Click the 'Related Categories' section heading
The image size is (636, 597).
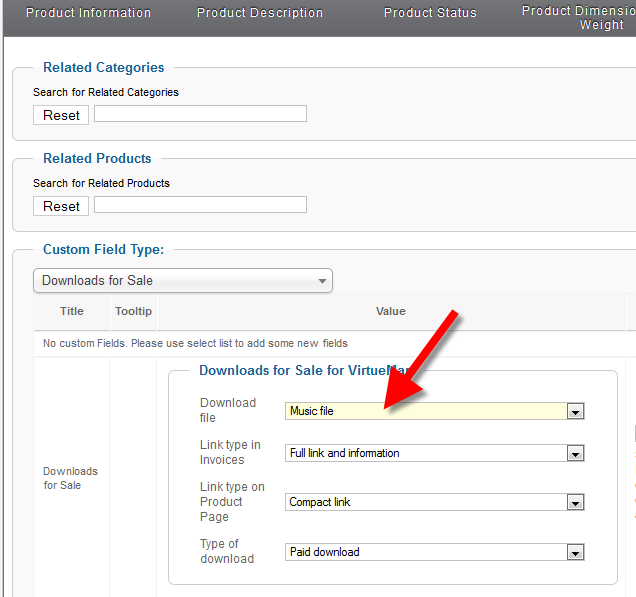click(x=103, y=68)
